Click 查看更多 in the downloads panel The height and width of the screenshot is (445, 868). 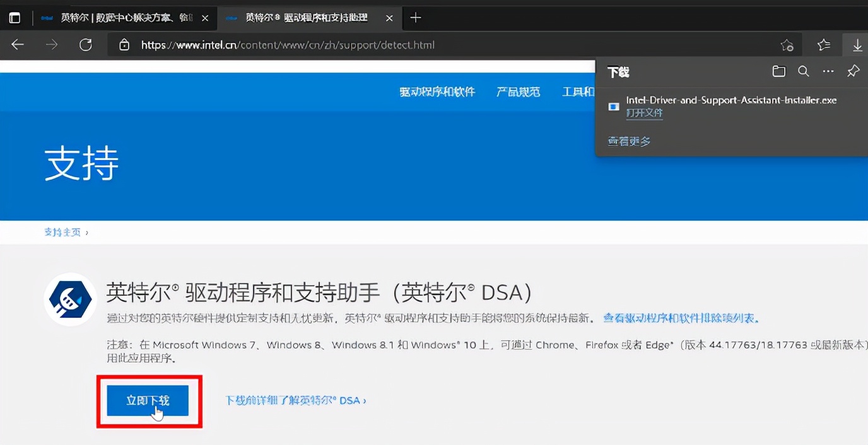point(628,141)
